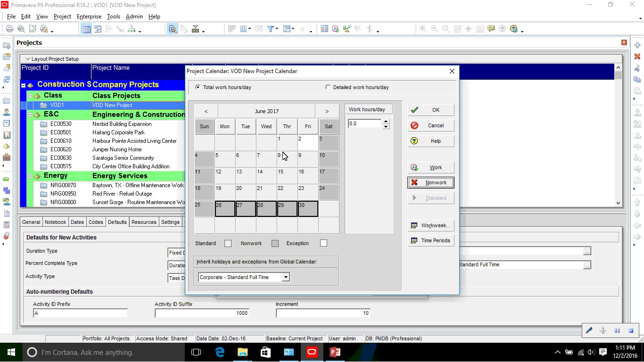The height and width of the screenshot is (362, 644).
Task: Select Detailed work hours/day radio button
Action: click(328, 87)
